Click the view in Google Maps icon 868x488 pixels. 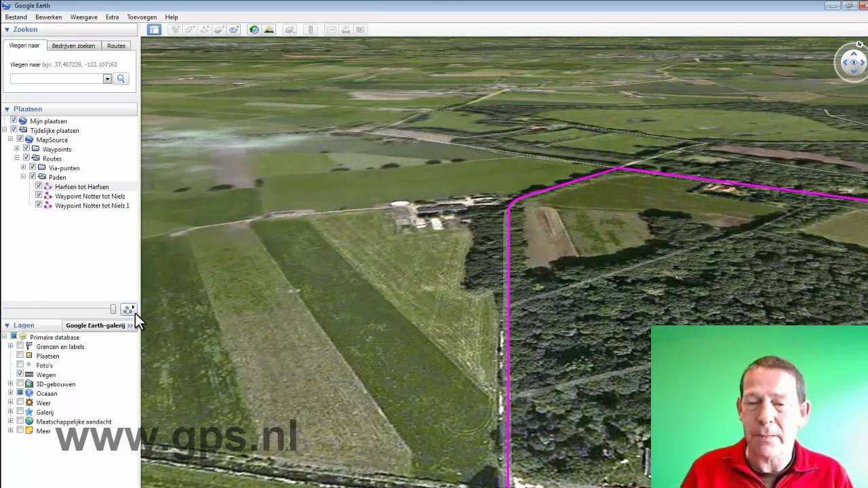[x=361, y=29]
